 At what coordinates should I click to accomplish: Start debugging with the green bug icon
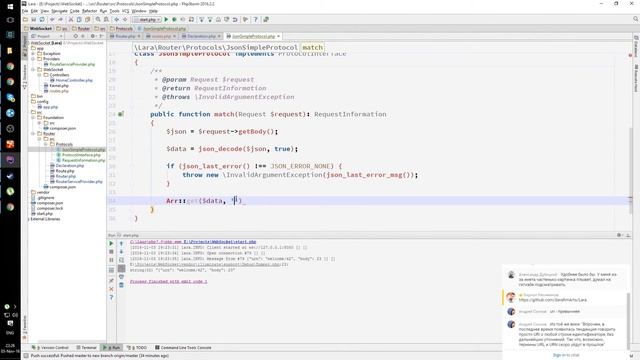(x=174, y=20)
